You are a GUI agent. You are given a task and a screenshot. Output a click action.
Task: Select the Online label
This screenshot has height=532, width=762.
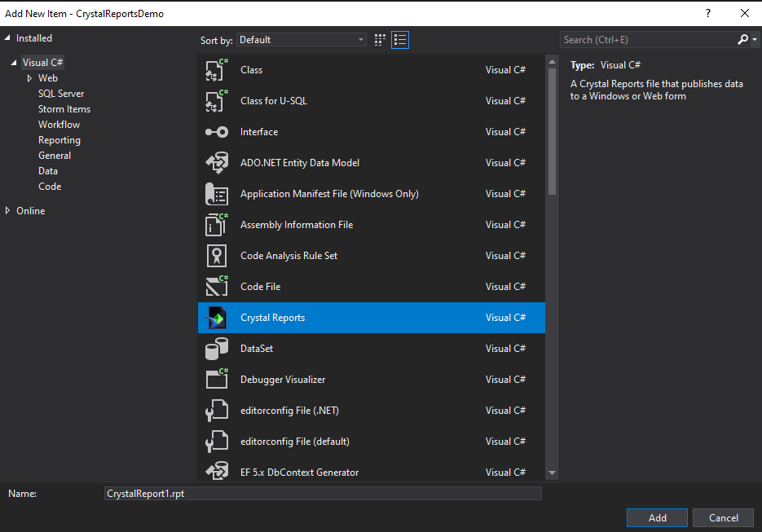31,211
